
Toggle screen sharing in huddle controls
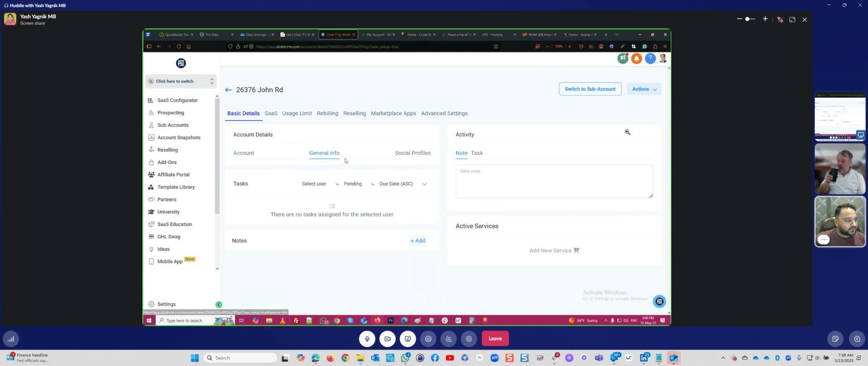point(407,339)
